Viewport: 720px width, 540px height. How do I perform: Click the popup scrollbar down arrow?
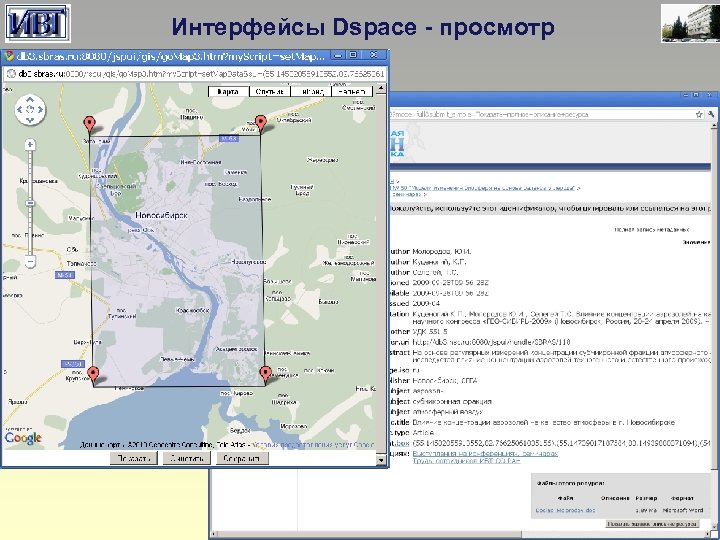tap(381, 458)
